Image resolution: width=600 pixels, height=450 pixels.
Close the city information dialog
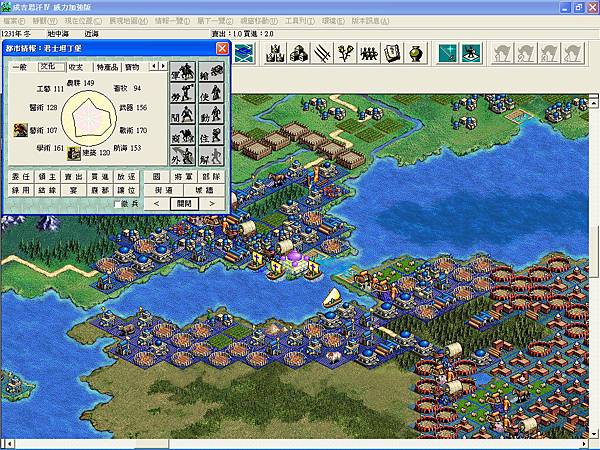(x=222, y=48)
